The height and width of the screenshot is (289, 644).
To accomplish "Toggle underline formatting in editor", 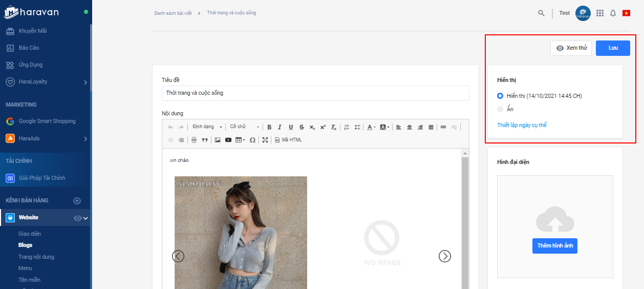I will click(x=291, y=127).
